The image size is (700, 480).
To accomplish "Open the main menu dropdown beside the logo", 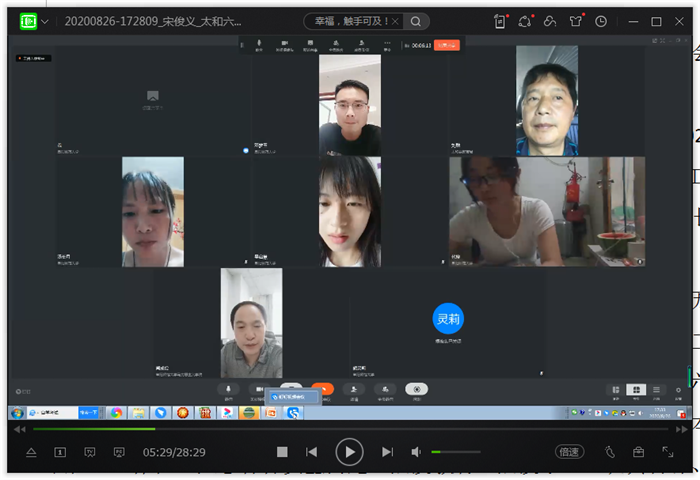I will pyautogui.click(x=44, y=22).
